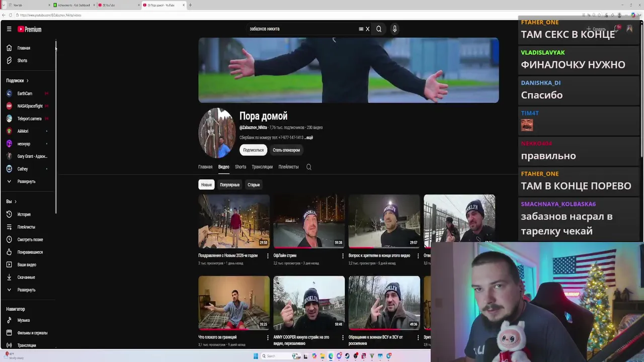This screenshot has height=362, width=644.
Task: Select Новые sort chip
Action: (x=207, y=185)
